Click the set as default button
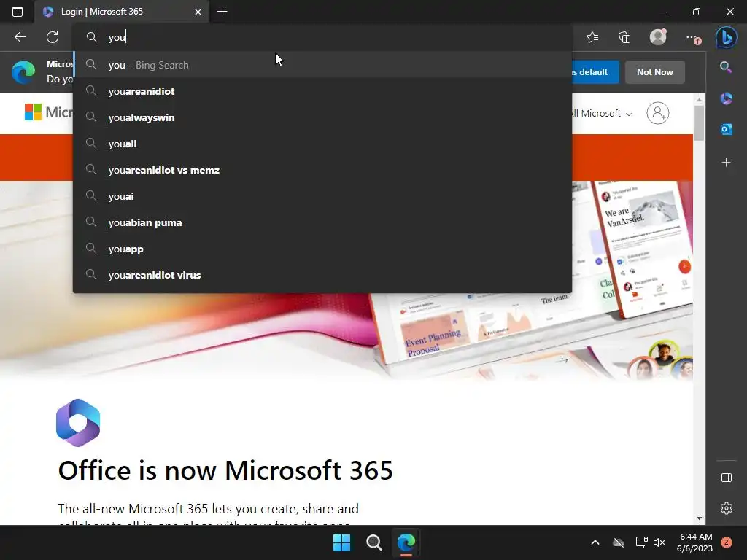Viewport: 747px width, 560px height. pyautogui.click(x=595, y=72)
